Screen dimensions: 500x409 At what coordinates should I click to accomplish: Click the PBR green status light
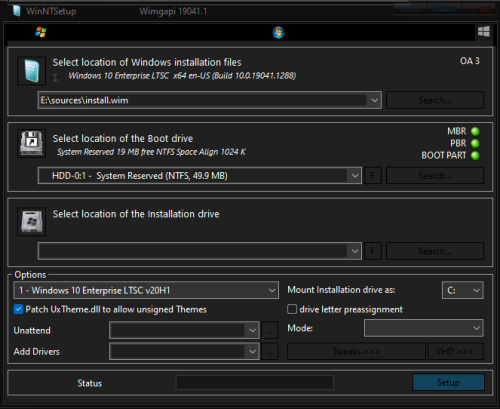tap(475, 143)
